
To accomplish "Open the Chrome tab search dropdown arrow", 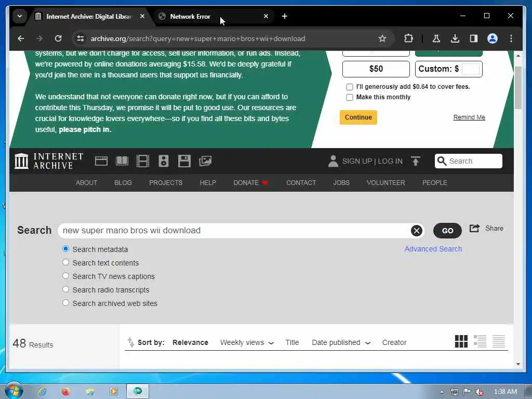I will click(x=20, y=16).
